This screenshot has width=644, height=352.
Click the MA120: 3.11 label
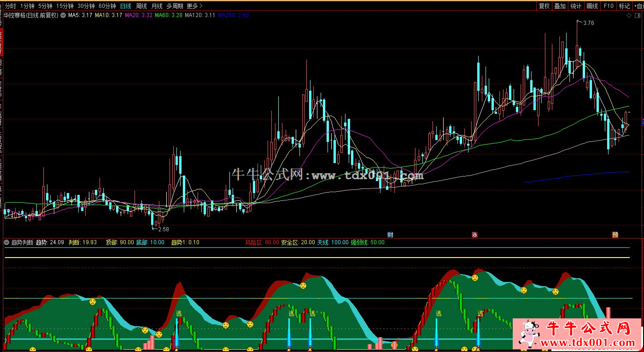coord(200,15)
